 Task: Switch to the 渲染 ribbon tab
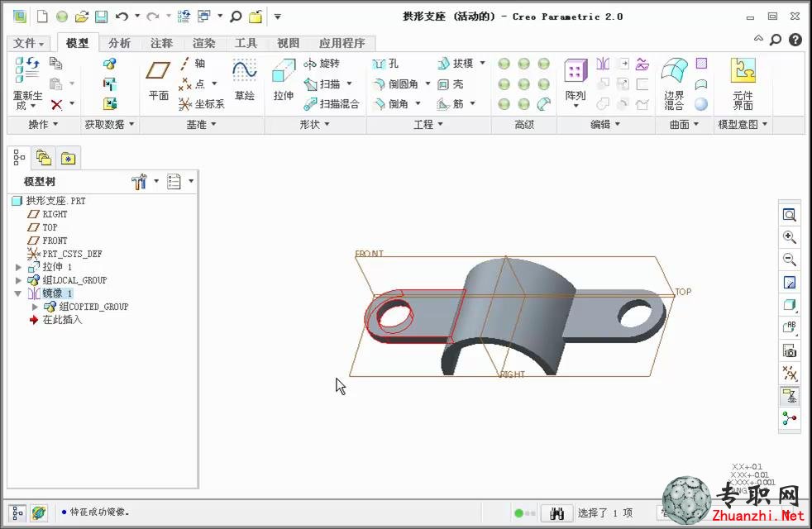coord(203,43)
